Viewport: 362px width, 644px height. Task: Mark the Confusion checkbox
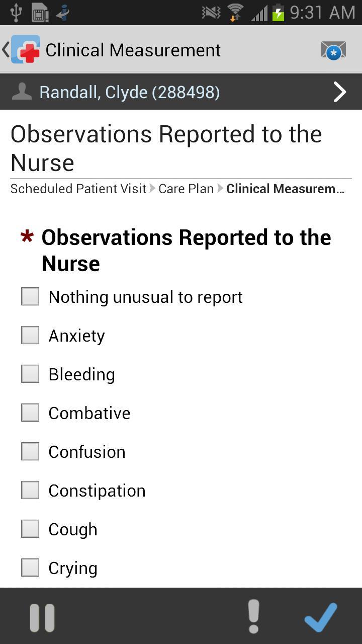coord(30,451)
